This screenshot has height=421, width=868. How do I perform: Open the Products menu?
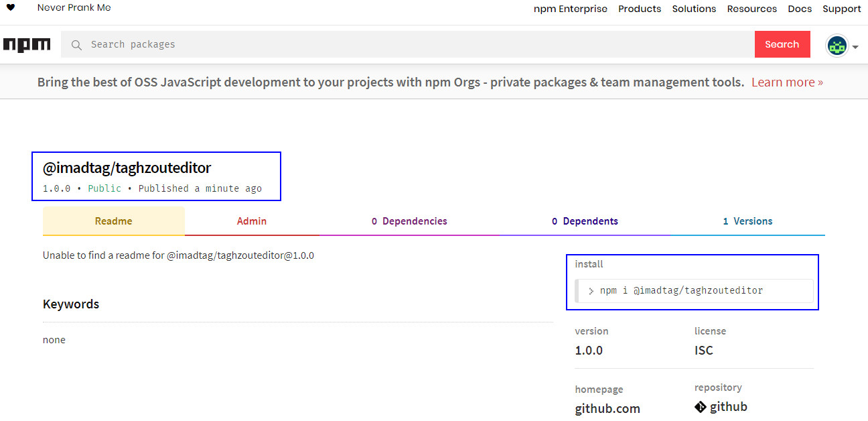coord(640,9)
